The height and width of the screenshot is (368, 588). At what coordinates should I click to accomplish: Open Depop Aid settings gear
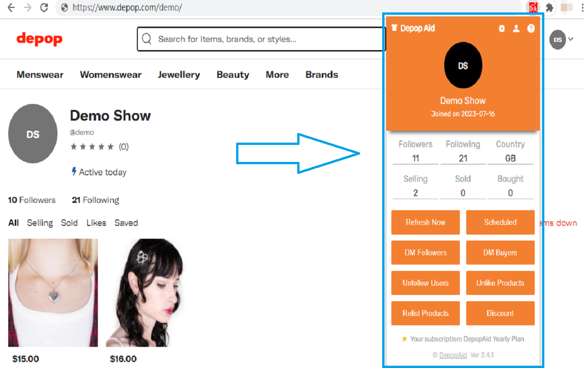(x=502, y=29)
